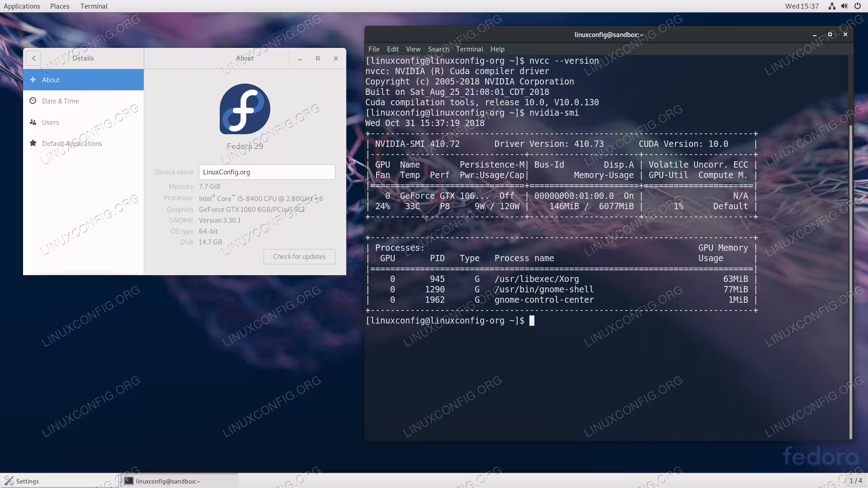868x488 pixels.
Task: Click the clock showing Wed 15:37
Action: click(802, 6)
